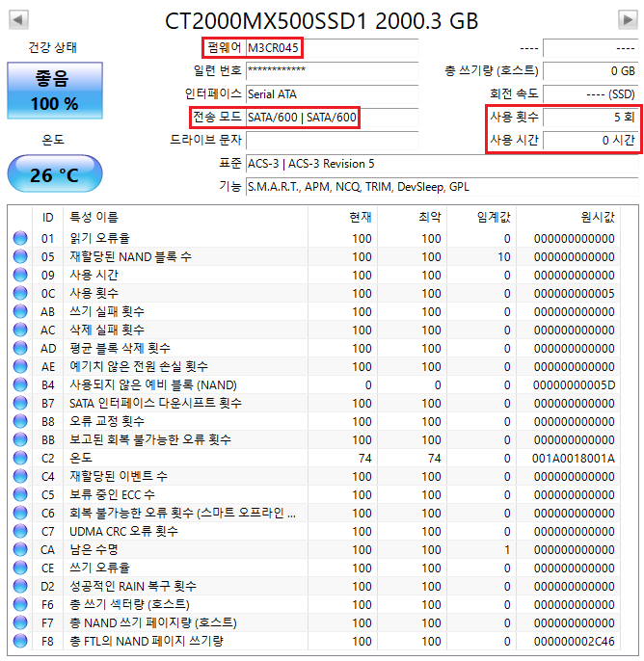This screenshot has width=644, height=661.
Task: Click status orb for C4 재할당된 이벤트 수
Action: click(x=20, y=476)
